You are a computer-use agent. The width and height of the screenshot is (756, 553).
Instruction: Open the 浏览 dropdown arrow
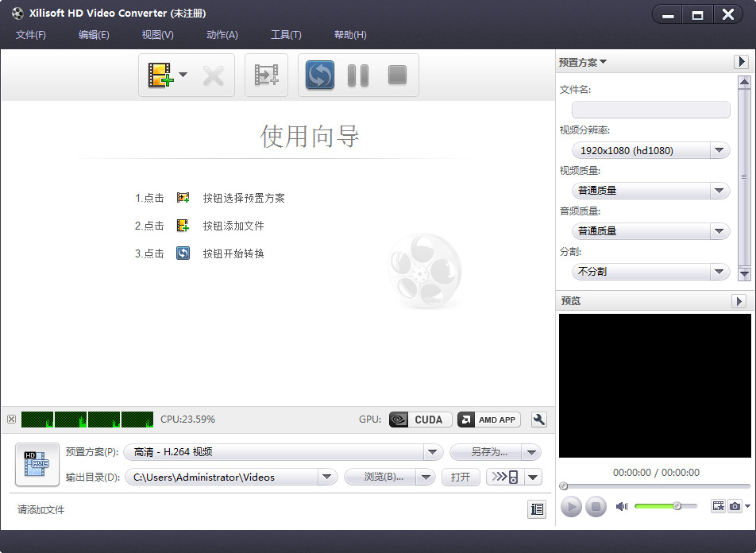click(426, 478)
